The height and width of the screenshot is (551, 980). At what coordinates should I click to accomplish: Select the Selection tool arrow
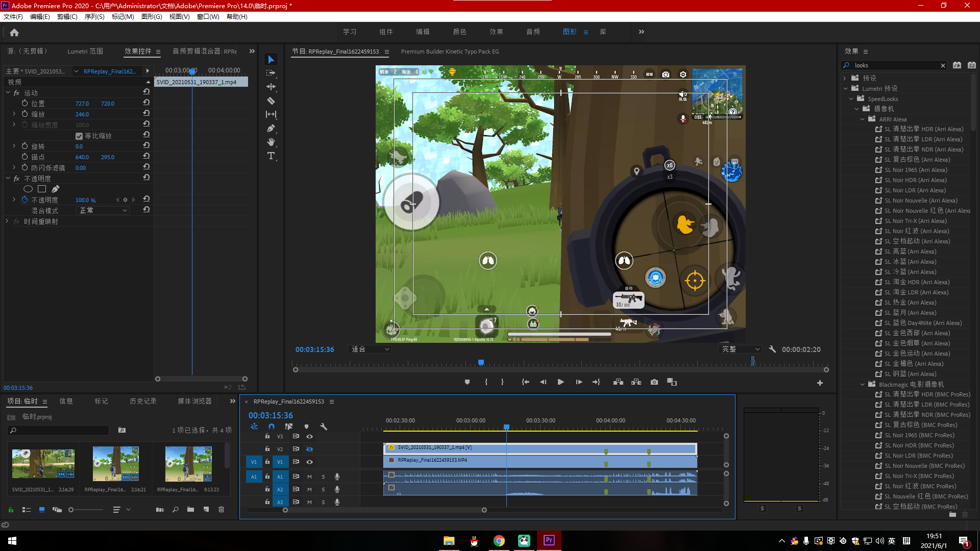(271, 60)
